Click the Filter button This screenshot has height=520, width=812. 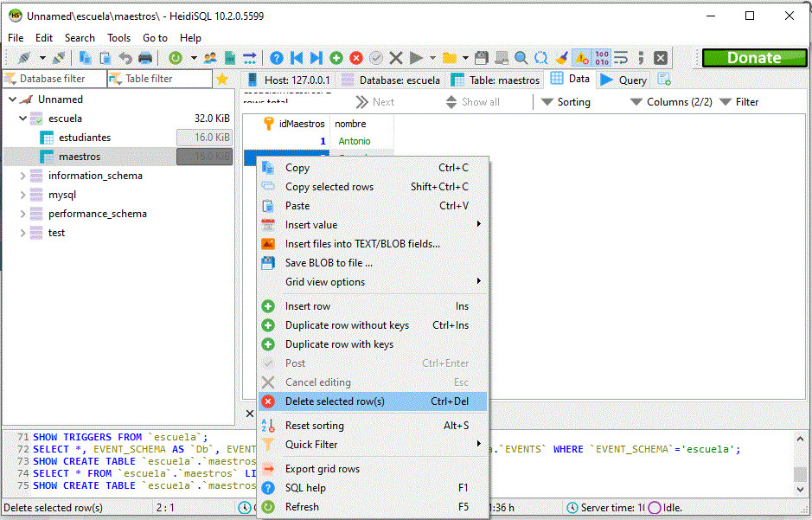[x=739, y=102]
